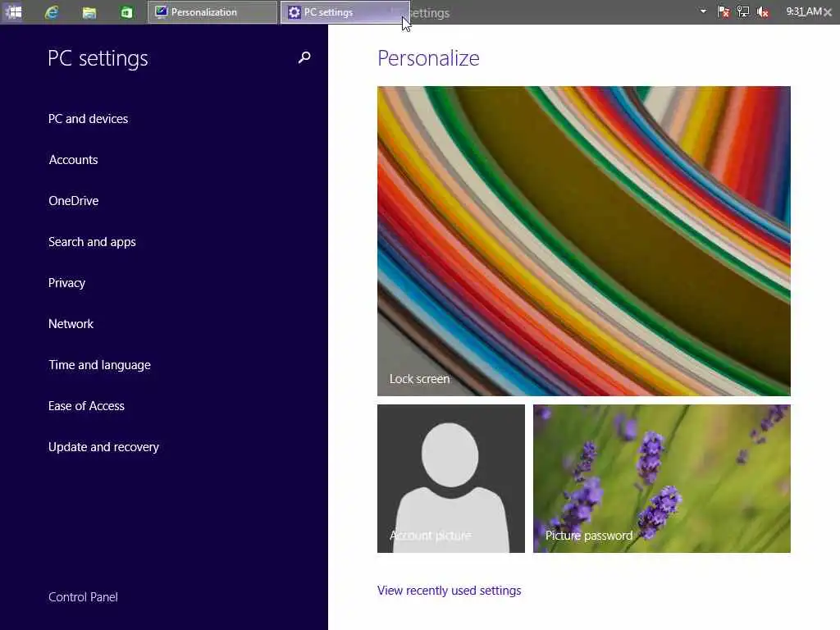This screenshot has width=840, height=630.
Task: Open the Picture password tile
Action: click(x=662, y=478)
